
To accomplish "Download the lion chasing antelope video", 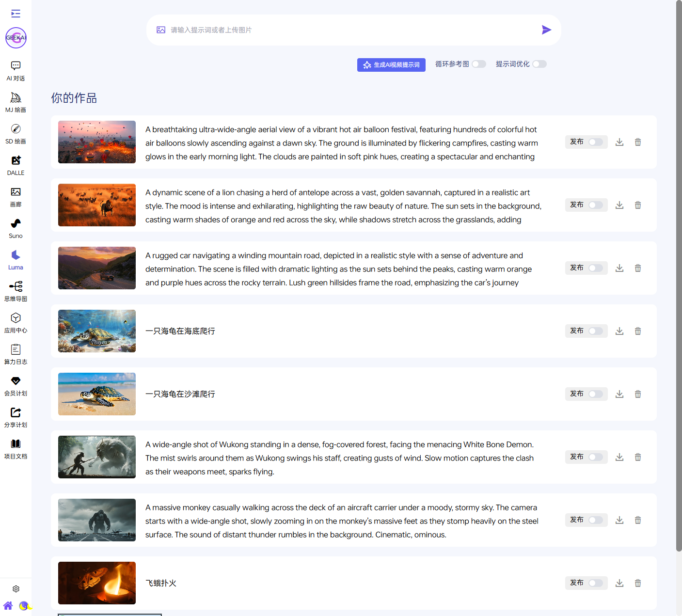I will [619, 205].
